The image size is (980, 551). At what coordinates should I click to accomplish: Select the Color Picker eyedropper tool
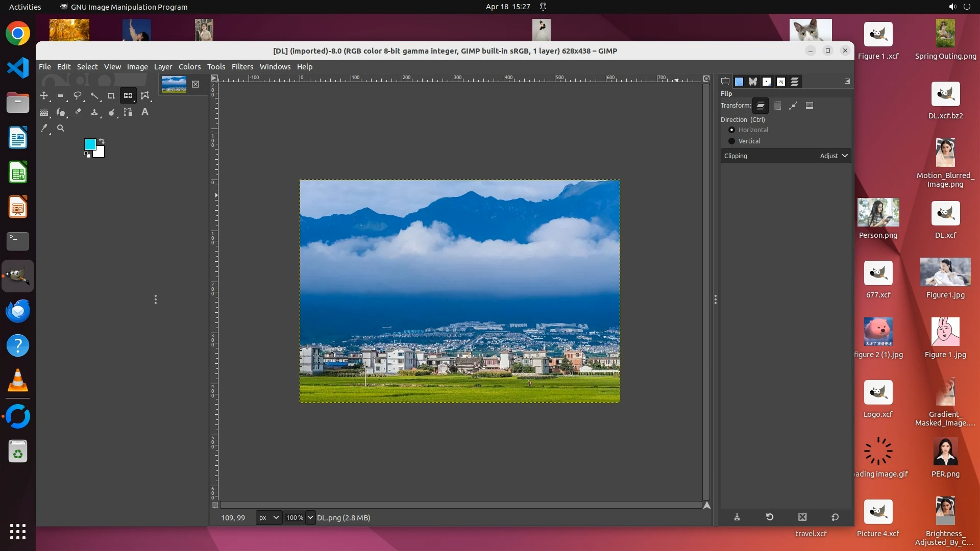pyautogui.click(x=44, y=129)
